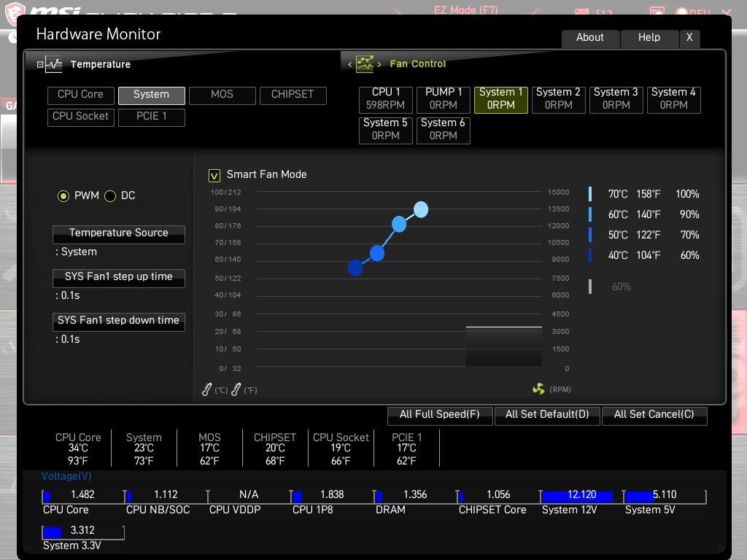Image resolution: width=747 pixels, height=560 pixels.
Task: Click the 70°C color marker in legend
Action: point(590,194)
